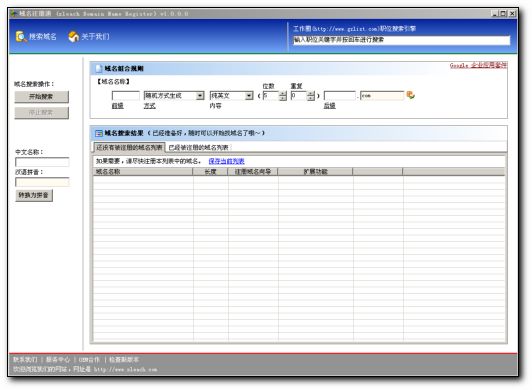Viewport: 532px width, 390px height.
Task: Maximize the domain register window
Action: click(503, 14)
